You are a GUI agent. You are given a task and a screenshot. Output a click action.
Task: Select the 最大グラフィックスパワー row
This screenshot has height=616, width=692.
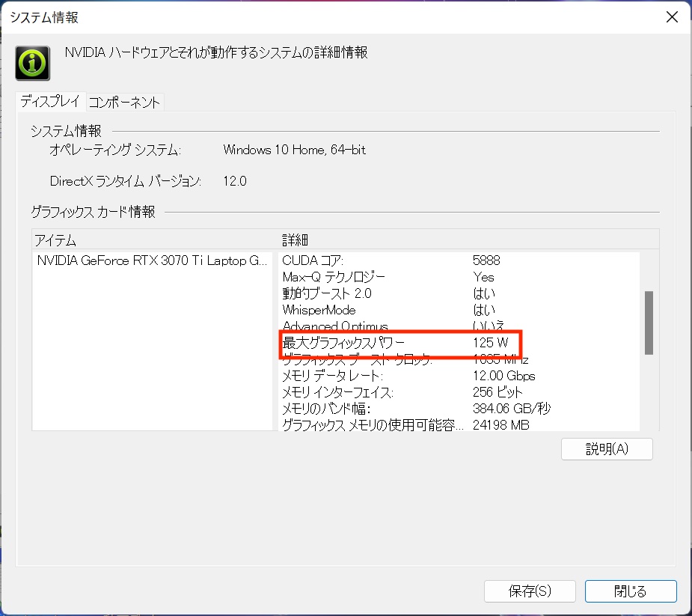pyautogui.click(x=459, y=343)
